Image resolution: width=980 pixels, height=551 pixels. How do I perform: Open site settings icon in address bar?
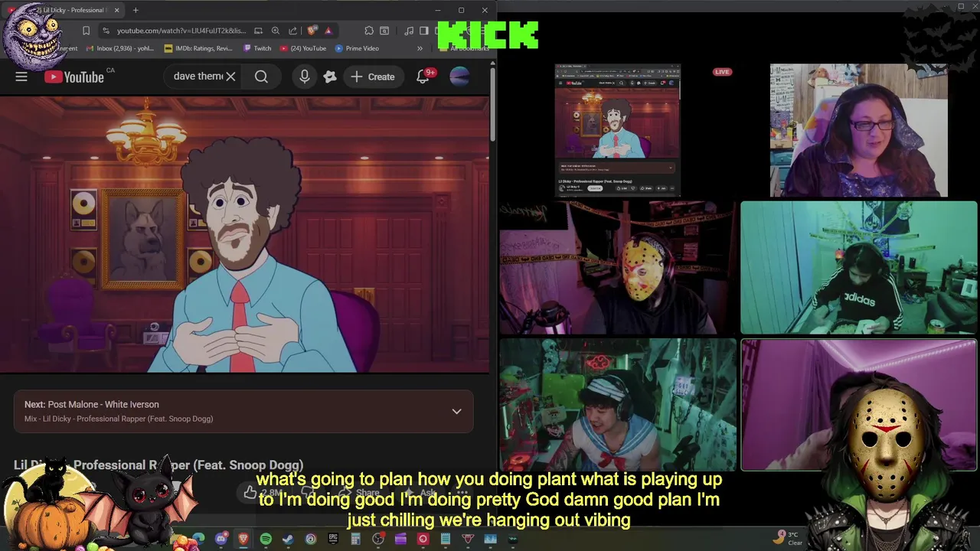click(106, 31)
